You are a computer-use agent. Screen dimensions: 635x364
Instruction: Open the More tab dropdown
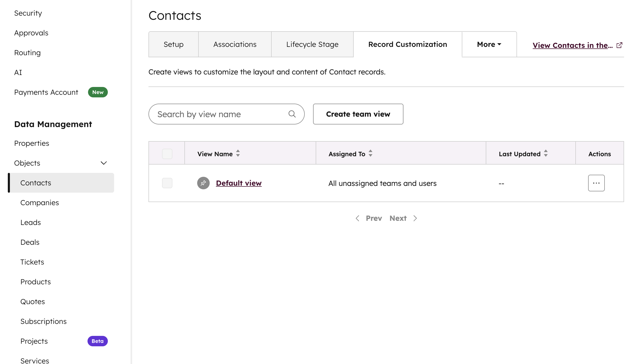tap(489, 44)
